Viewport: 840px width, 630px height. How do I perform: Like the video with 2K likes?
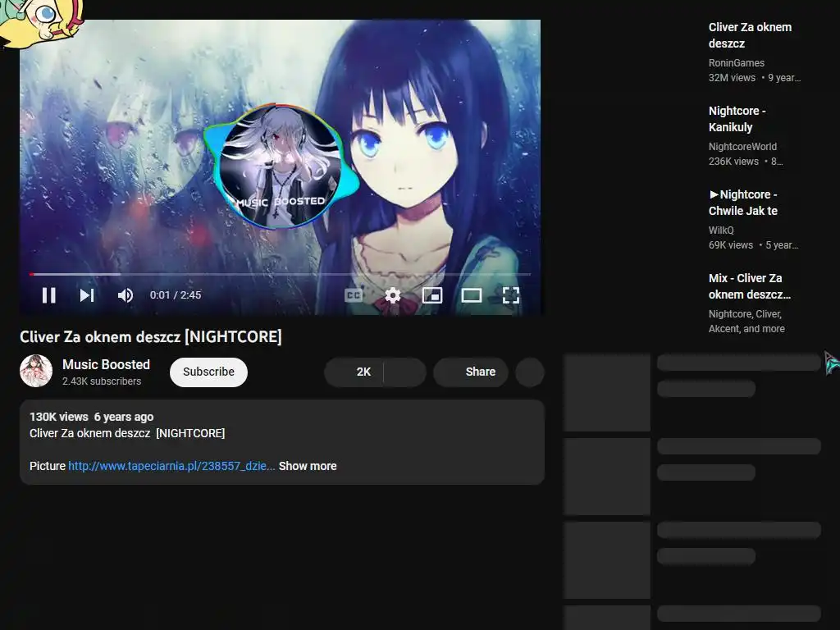(x=354, y=372)
